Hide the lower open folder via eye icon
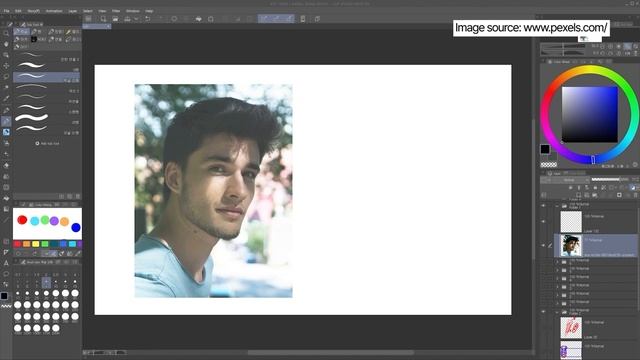Viewport: 640px width, 360px height. 543,312
